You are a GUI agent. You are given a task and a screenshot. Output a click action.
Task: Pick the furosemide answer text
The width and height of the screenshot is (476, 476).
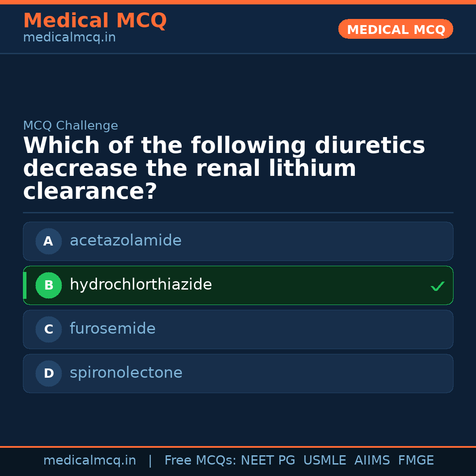[x=112, y=329]
